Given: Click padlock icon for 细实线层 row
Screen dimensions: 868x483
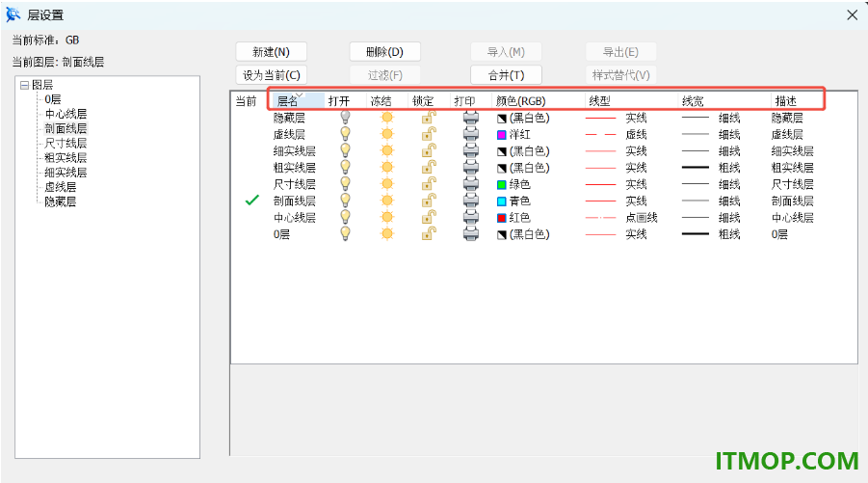Looking at the screenshot, I should point(429,150).
